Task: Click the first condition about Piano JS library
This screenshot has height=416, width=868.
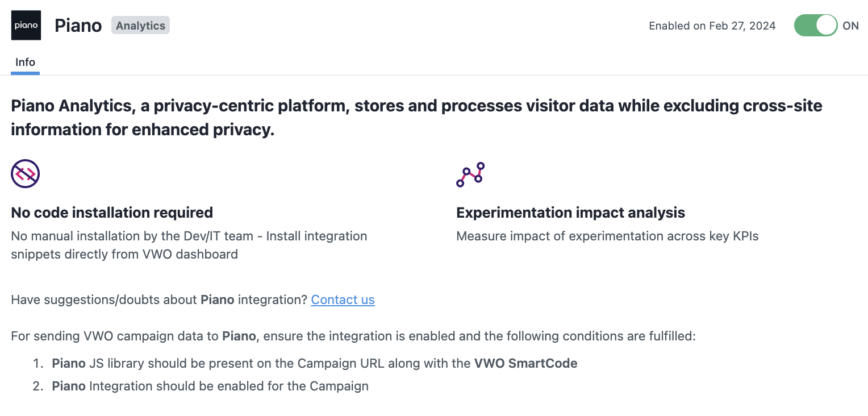Action: (x=315, y=363)
